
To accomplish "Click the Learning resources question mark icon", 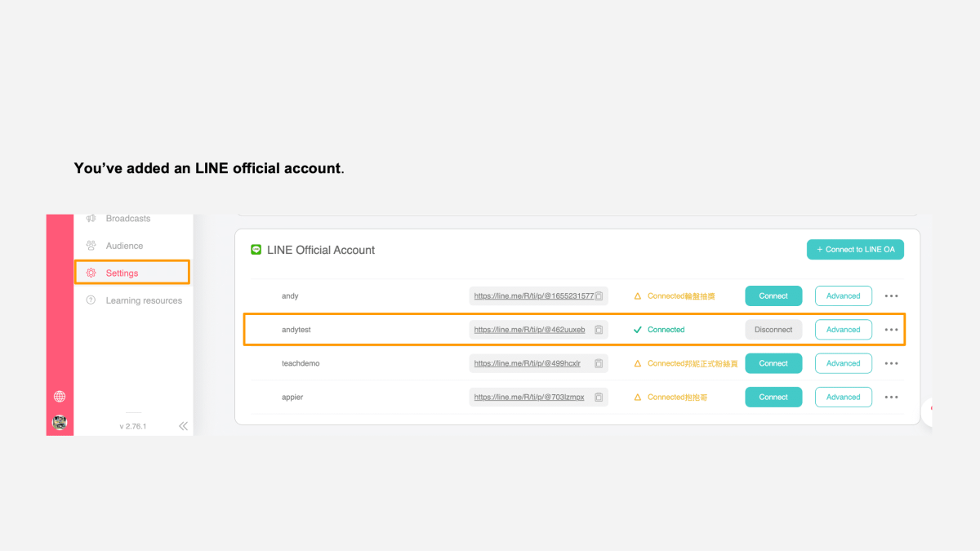I will click(91, 300).
